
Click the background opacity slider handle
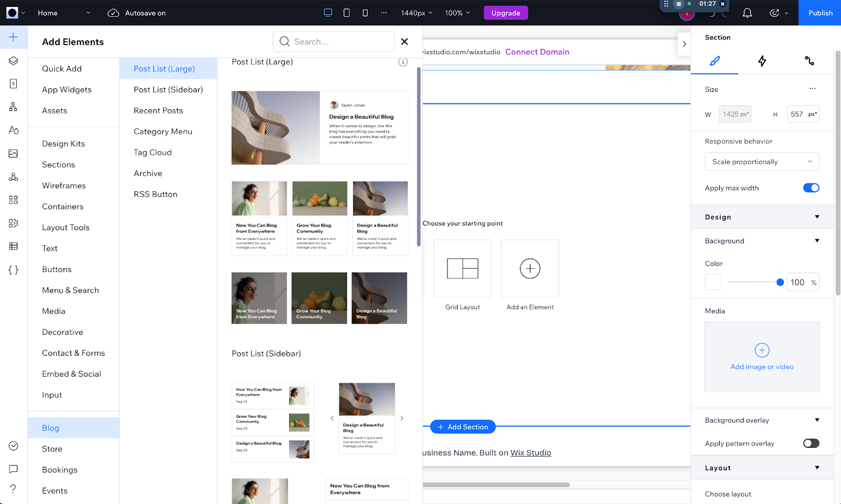[x=780, y=282]
